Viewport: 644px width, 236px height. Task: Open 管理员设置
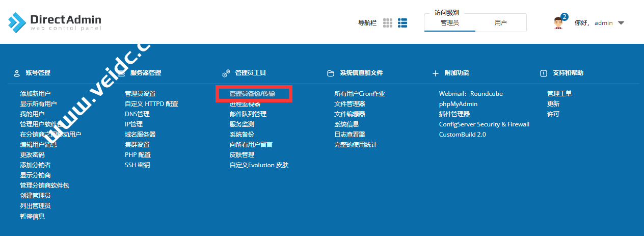140,94
